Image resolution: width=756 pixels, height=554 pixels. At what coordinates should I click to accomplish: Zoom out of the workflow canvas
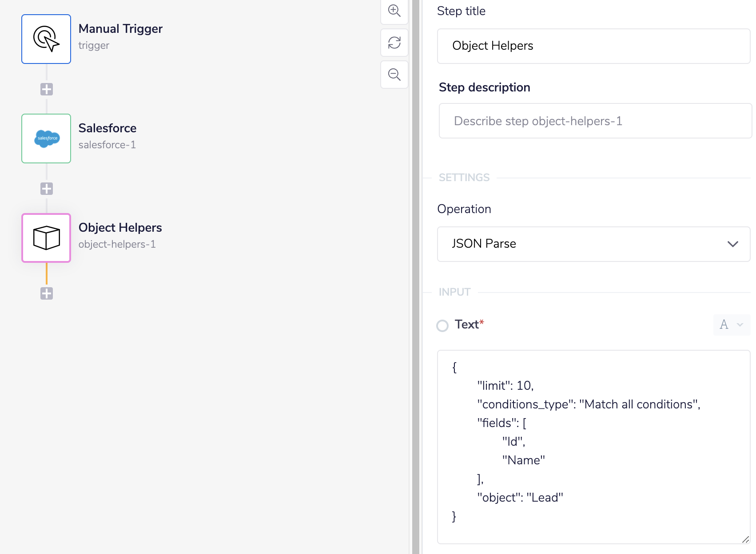point(394,75)
